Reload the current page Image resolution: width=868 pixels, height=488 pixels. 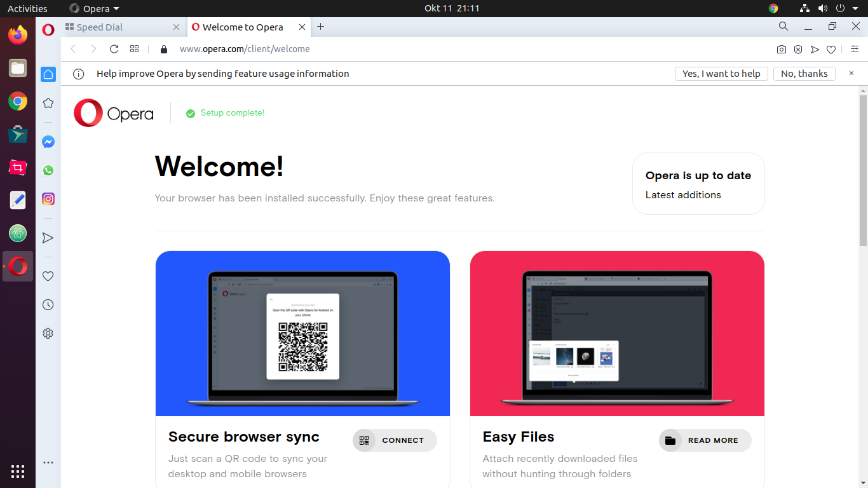tap(114, 49)
